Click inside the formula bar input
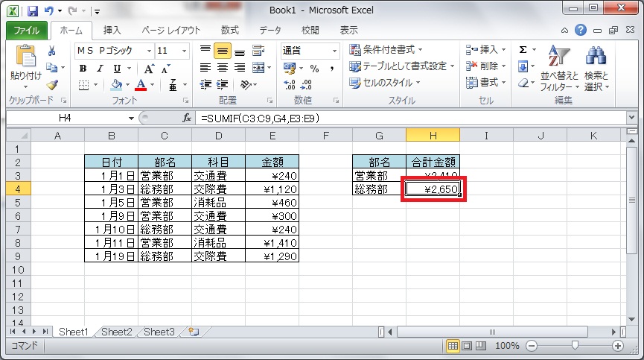 [411, 119]
